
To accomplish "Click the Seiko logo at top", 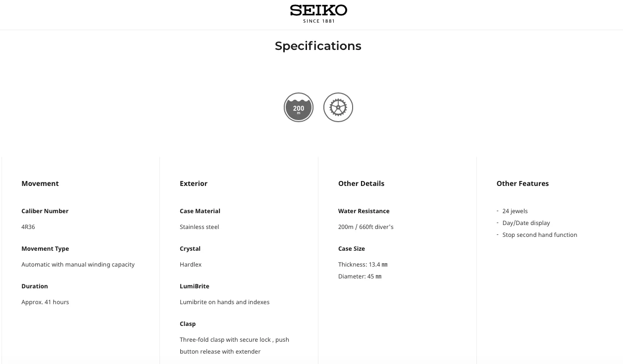I will [x=318, y=13].
